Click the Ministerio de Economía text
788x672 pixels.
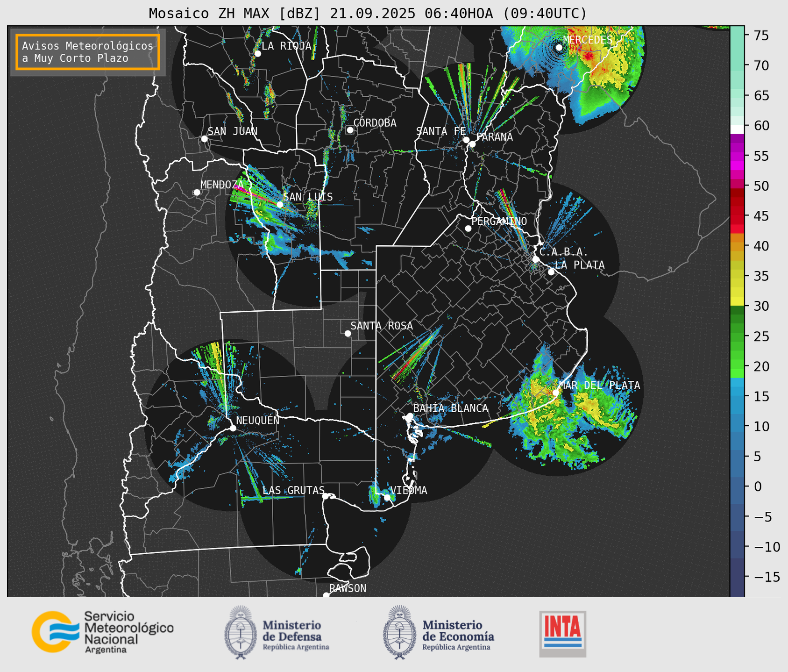(x=458, y=635)
